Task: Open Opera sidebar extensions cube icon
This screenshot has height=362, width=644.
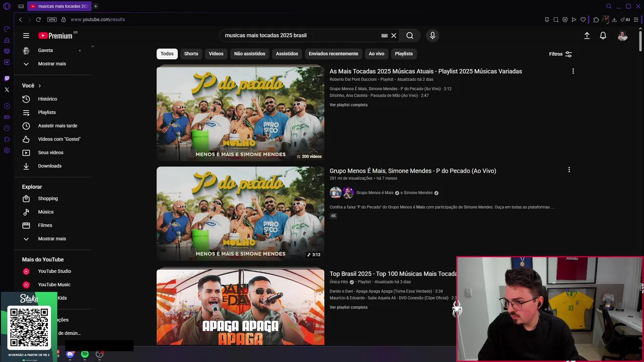Action: [x=7, y=139]
